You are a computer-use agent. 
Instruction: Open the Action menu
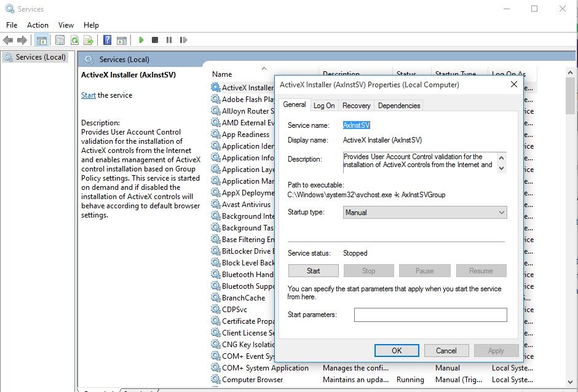[x=38, y=25]
